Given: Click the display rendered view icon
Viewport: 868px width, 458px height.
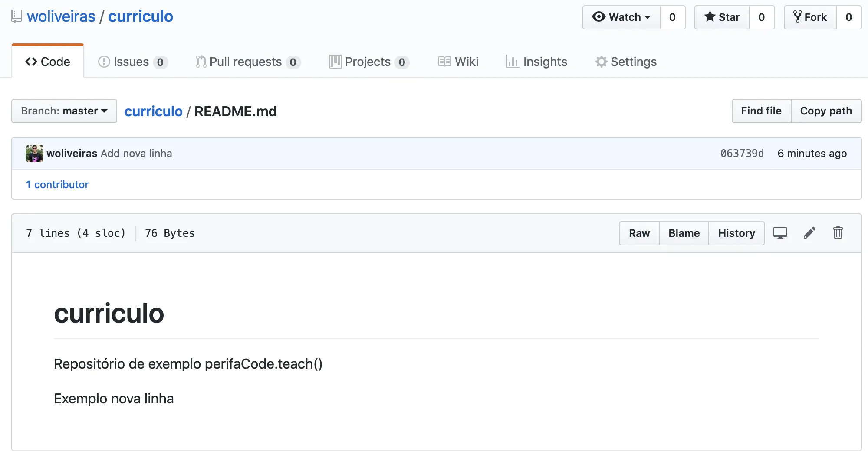Looking at the screenshot, I should [780, 233].
